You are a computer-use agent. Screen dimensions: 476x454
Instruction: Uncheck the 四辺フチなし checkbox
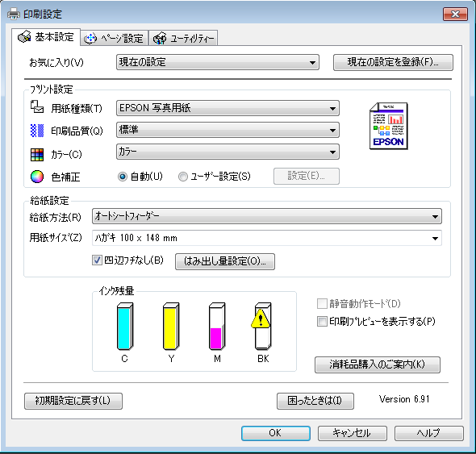coord(97,260)
